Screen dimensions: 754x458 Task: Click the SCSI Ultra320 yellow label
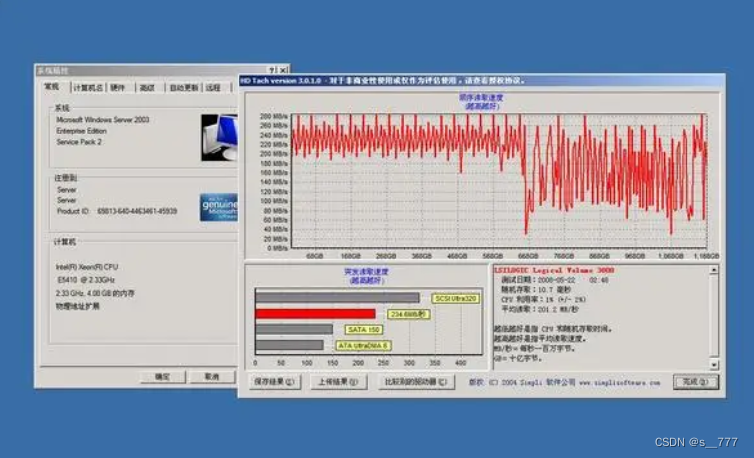point(455,299)
